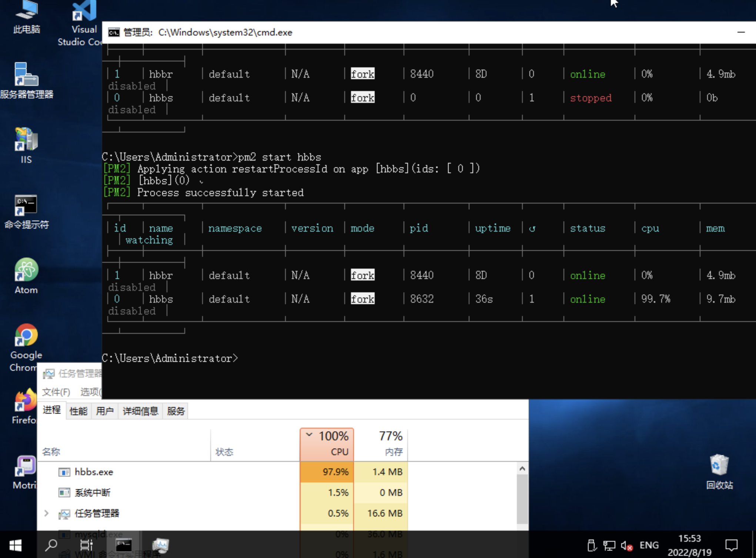
Task: Select the cmd.exe taskbar icon
Action: pos(124,545)
